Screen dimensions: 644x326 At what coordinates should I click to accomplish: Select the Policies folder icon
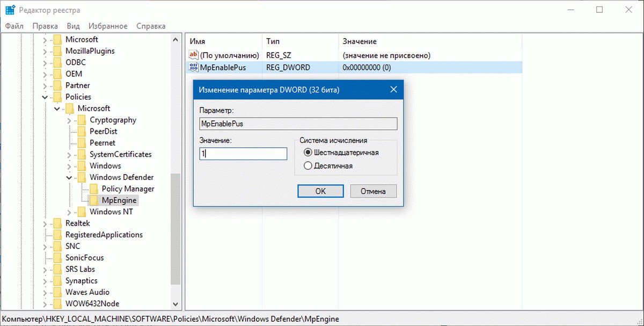coord(57,97)
